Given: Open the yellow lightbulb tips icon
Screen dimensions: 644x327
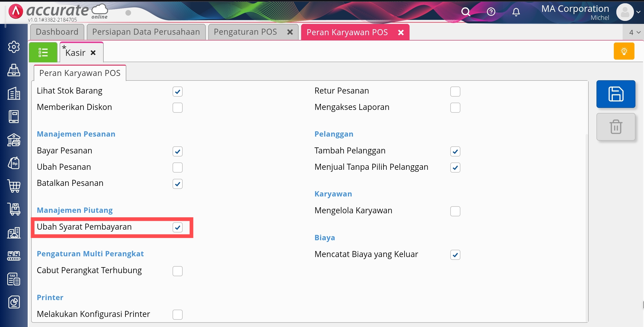Looking at the screenshot, I should point(624,51).
